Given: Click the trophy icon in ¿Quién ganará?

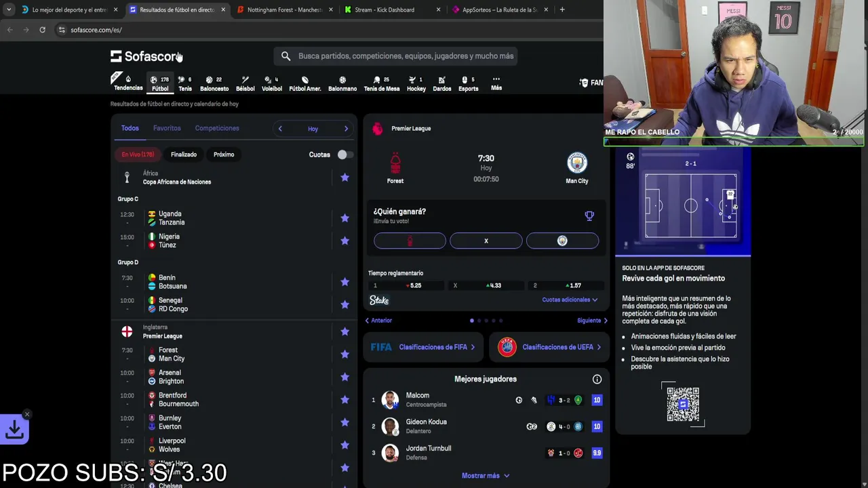Looking at the screenshot, I should 589,216.
